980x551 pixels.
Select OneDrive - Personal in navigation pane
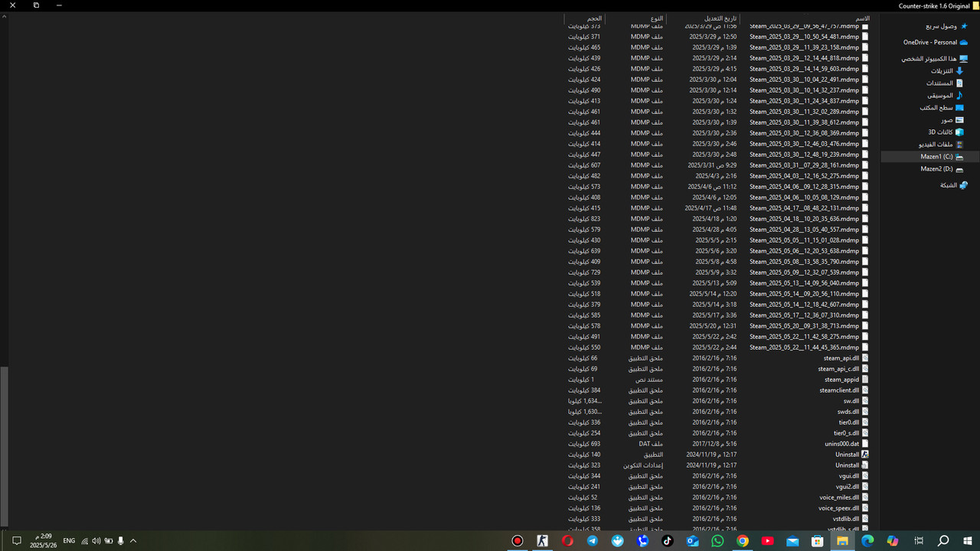[935, 42]
